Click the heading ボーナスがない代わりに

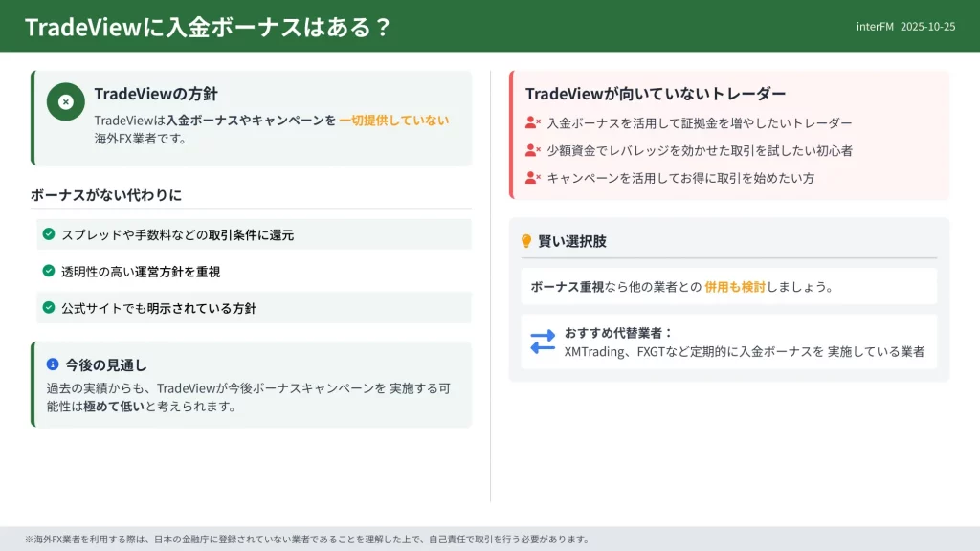(x=106, y=194)
